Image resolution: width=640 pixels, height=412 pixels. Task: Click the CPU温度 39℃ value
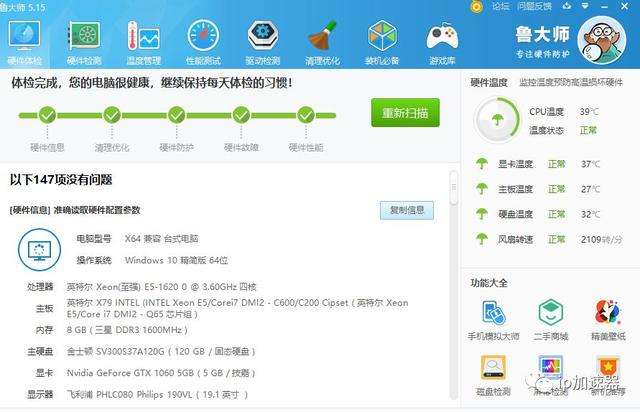(589, 112)
